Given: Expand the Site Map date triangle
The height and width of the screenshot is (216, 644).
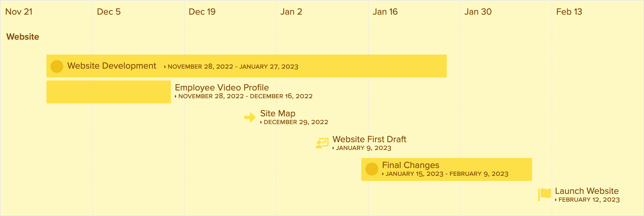Looking at the screenshot, I should [261, 122].
